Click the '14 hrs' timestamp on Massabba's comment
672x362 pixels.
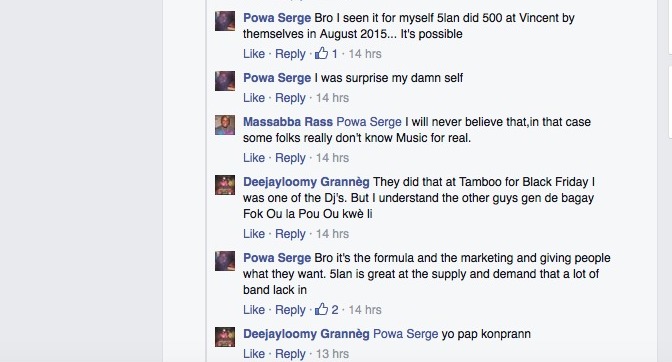pos(332,158)
